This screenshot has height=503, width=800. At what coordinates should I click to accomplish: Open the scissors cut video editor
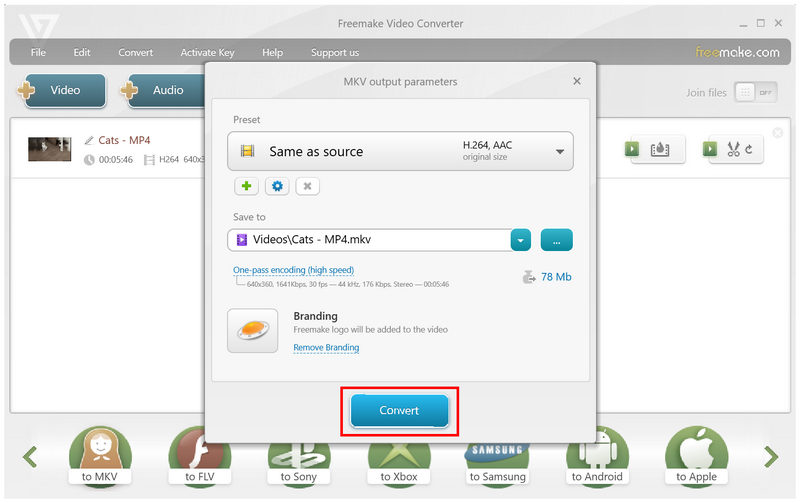[734, 149]
